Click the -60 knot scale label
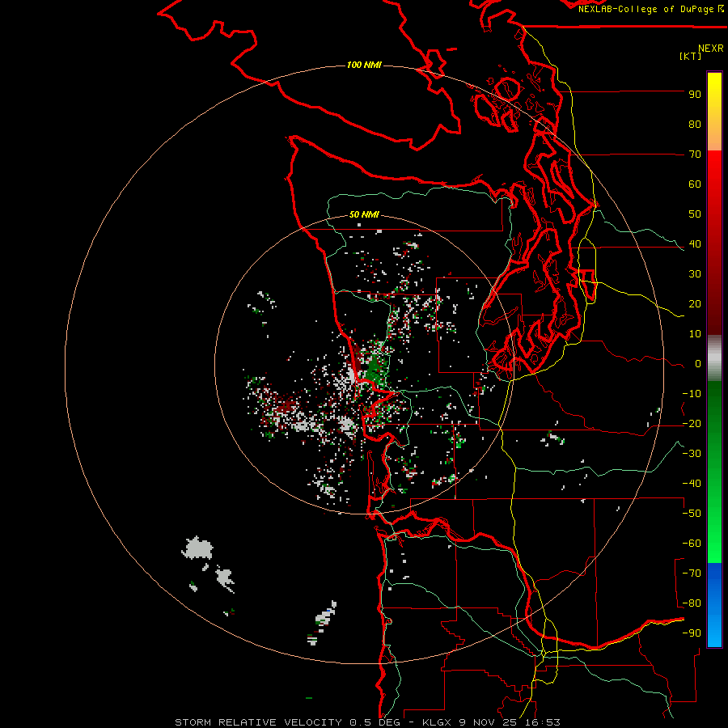The height and width of the screenshot is (728, 728). [x=692, y=544]
